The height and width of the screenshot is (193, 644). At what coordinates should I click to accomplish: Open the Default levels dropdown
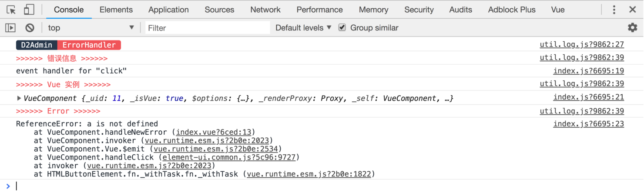[x=303, y=28]
